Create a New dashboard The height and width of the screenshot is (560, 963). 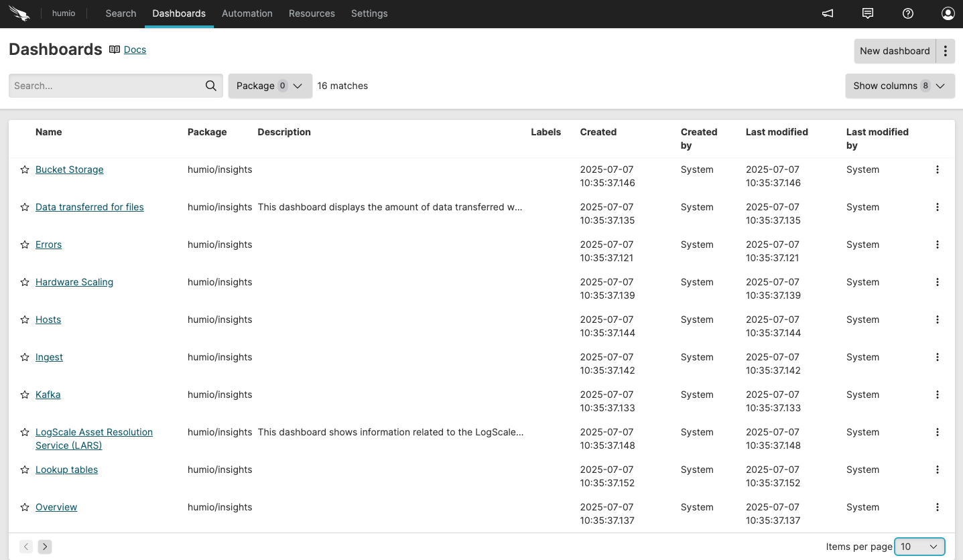coord(894,51)
